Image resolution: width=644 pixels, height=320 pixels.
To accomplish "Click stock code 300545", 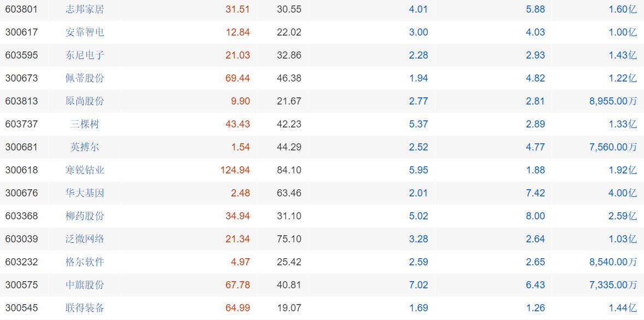I will tap(21, 307).
